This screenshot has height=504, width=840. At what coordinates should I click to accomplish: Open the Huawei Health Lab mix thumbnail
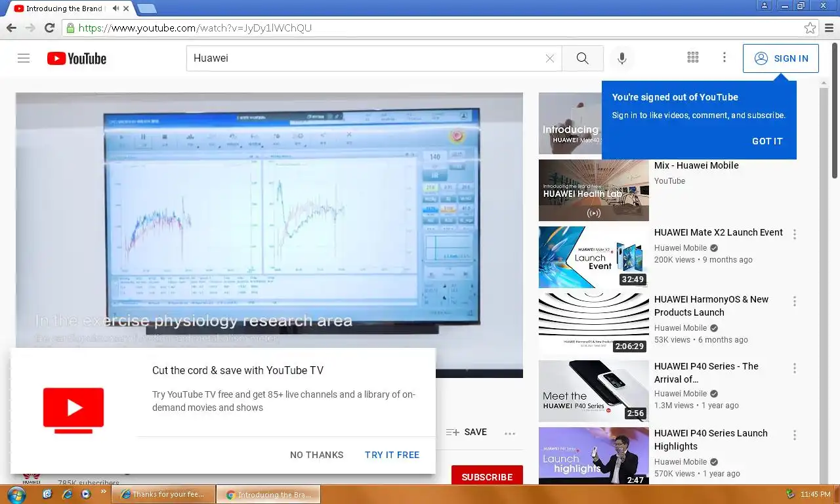pyautogui.click(x=594, y=190)
